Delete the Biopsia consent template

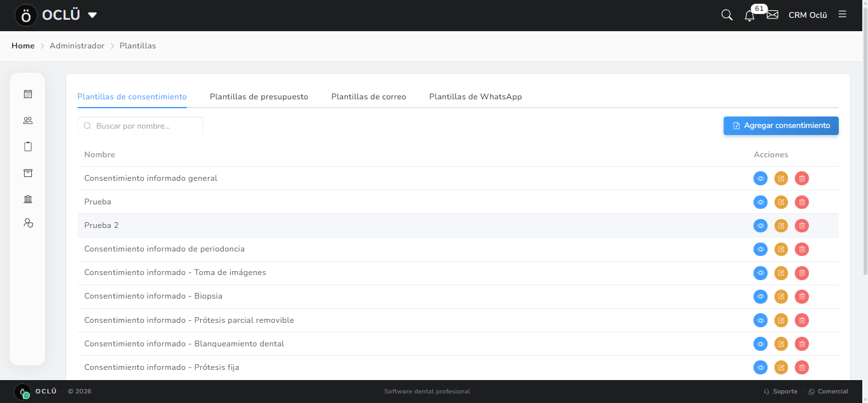[802, 296]
